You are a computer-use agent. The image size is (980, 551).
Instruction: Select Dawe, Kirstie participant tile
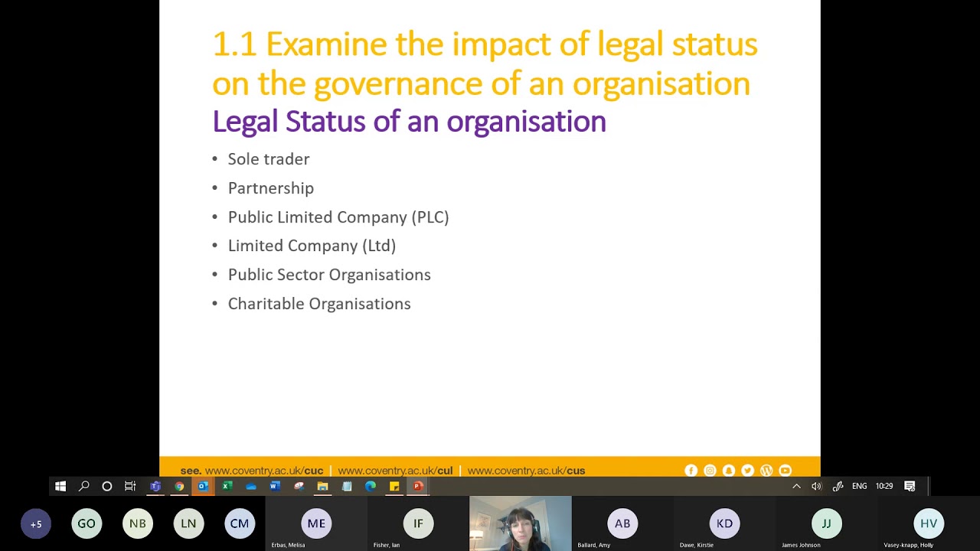point(724,523)
